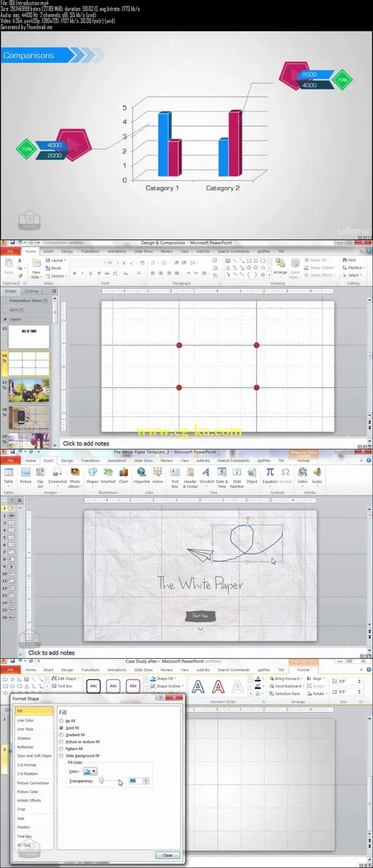Insert a SmartArt graphic
373x868 pixels.
click(108, 477)
